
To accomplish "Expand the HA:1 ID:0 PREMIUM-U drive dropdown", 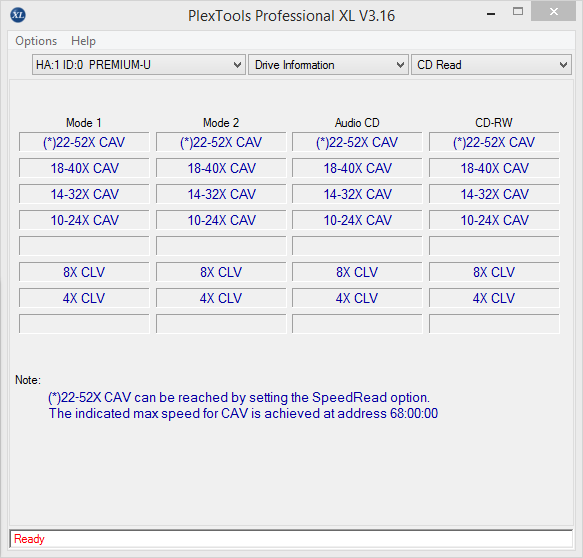I will coord(139,65).
